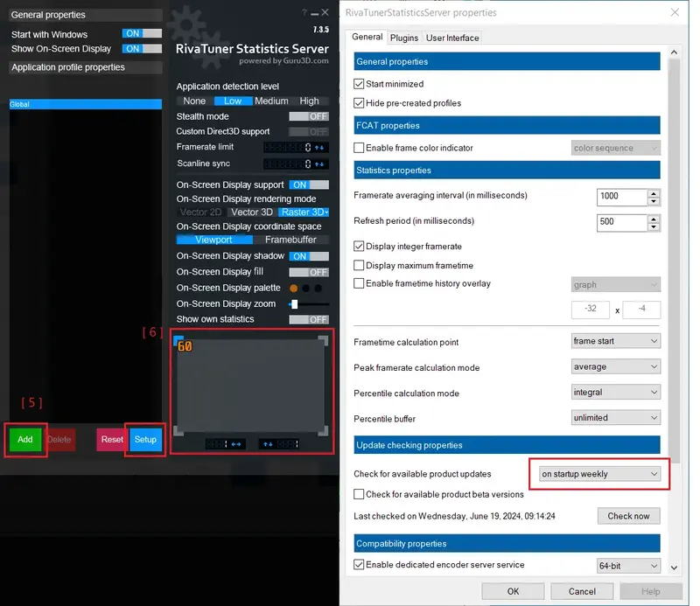This screenshot has width=700, height=606.
Task: Click the 60 framerate preview indicator
Action: [x=185, y=346]
